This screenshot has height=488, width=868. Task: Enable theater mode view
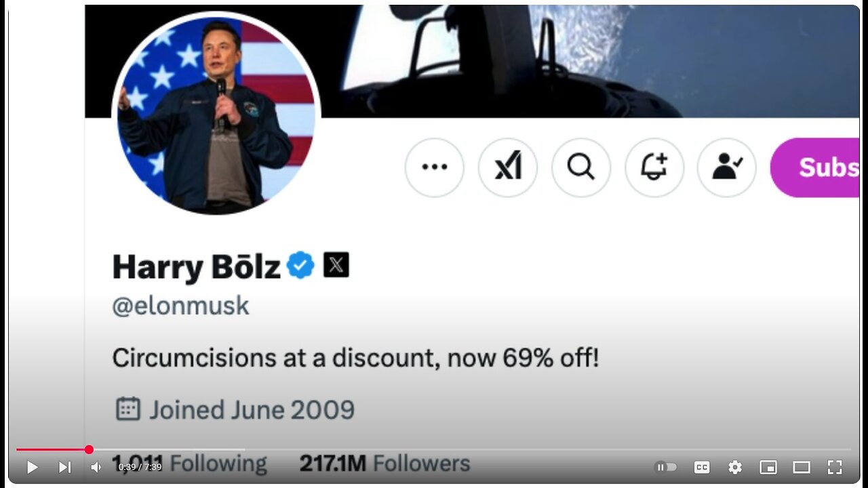pyautogui.click(x=802, y=467)
